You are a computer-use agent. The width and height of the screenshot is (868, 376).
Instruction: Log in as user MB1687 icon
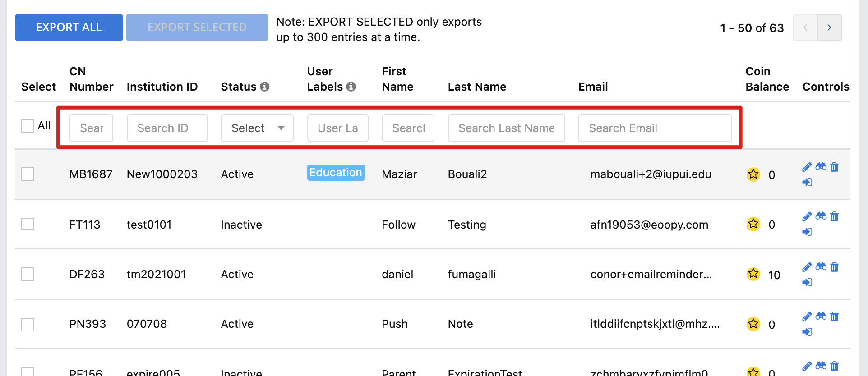[x=807, y=182]
